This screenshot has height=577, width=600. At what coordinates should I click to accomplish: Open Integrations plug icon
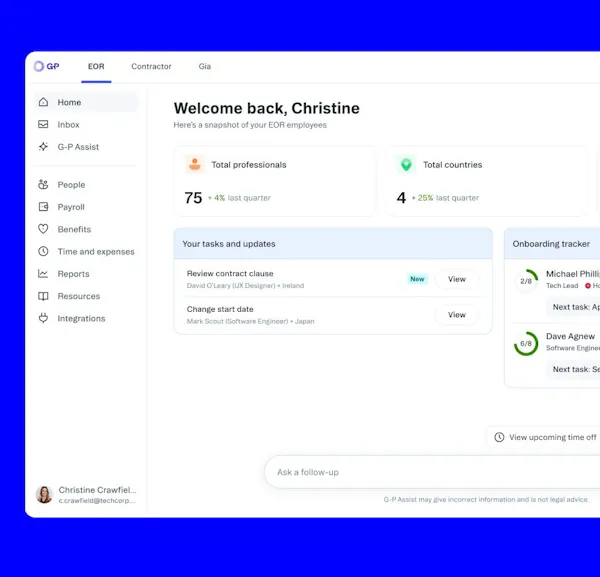point(43,318)
